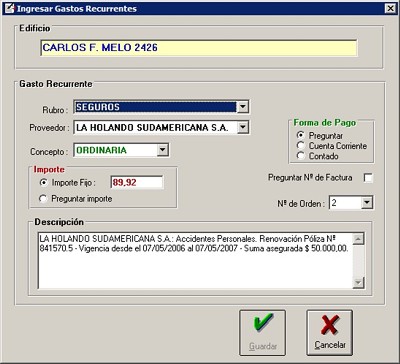Select the Importe Fijo radio button
Viewport: 400px width, 364px height.
44,183
